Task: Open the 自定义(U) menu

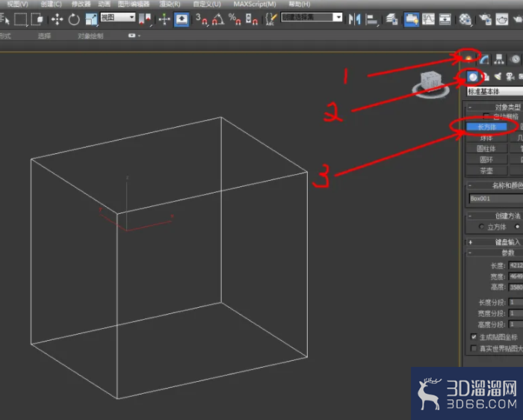Action: pos(207,4)
